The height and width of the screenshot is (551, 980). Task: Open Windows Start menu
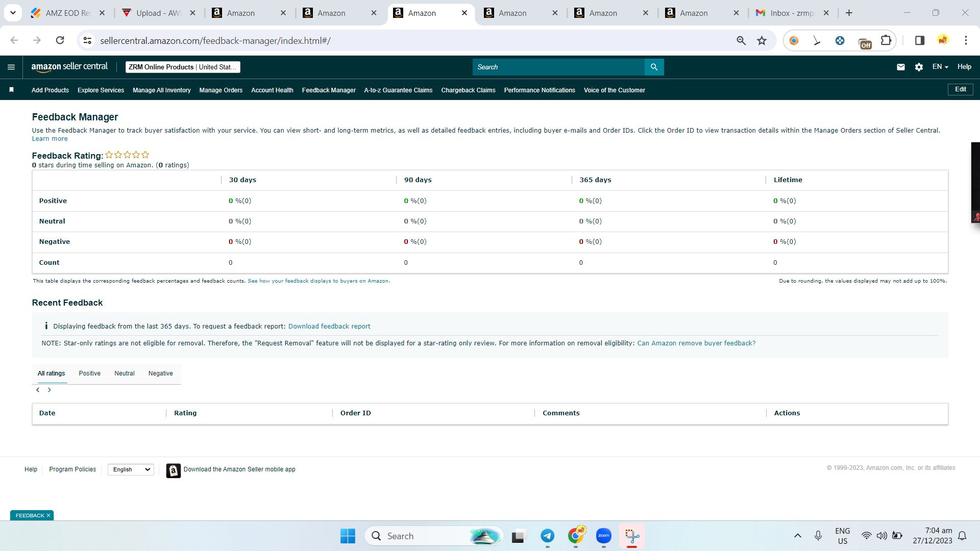pyautogui.click(x=348, y=536)
